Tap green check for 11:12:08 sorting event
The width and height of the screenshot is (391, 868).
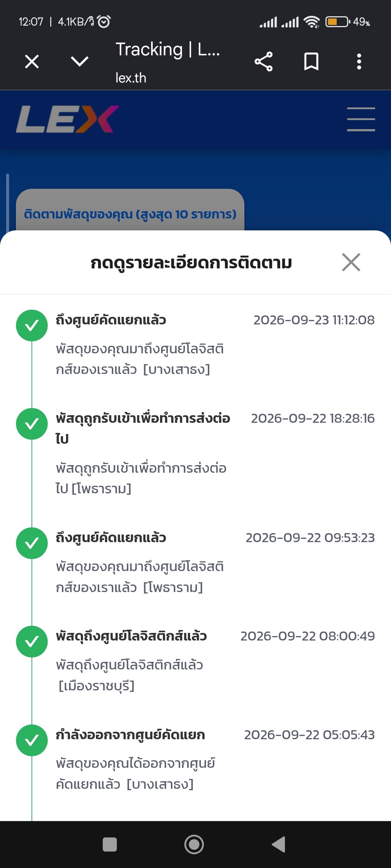pyautogui.click(x=32, y=325)
